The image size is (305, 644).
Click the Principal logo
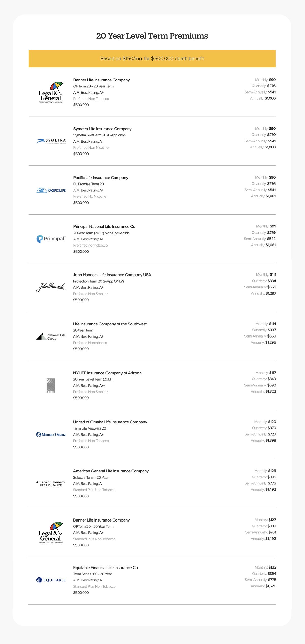(x=51, y=239)
